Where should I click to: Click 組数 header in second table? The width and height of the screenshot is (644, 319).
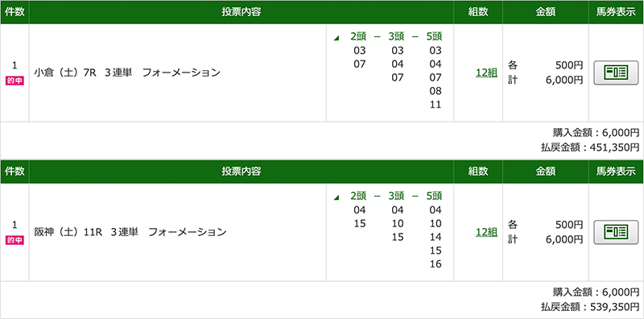tap(478, 172)
